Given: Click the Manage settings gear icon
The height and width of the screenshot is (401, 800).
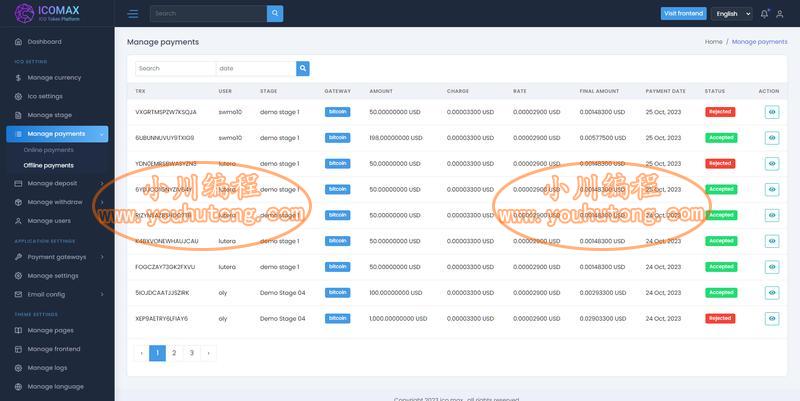Looking at the screenshot, I should click(18, 276).
